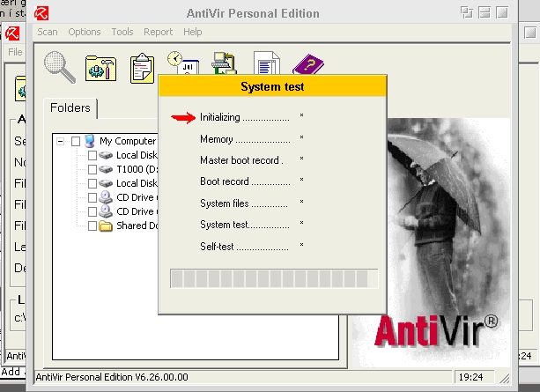Viewport: 540px width, 392px height.
Task: Click the My Computer icon in tree
Action: click(x=90, y=141)
